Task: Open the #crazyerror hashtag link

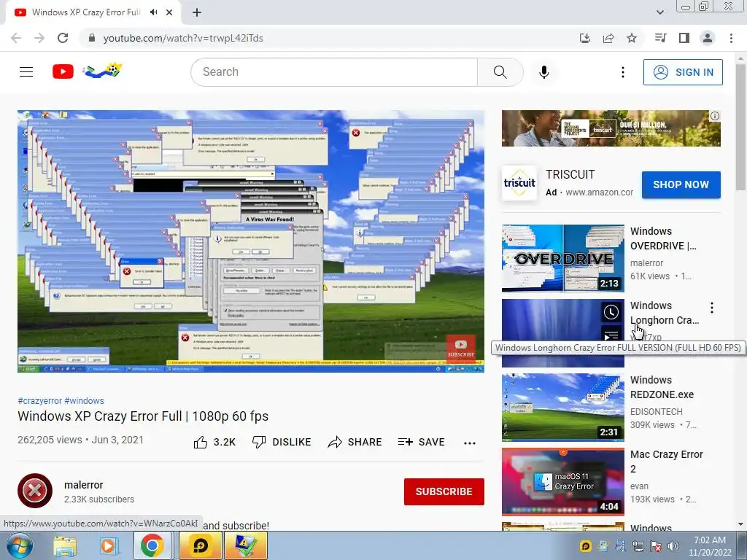Action: coord(39,401)
